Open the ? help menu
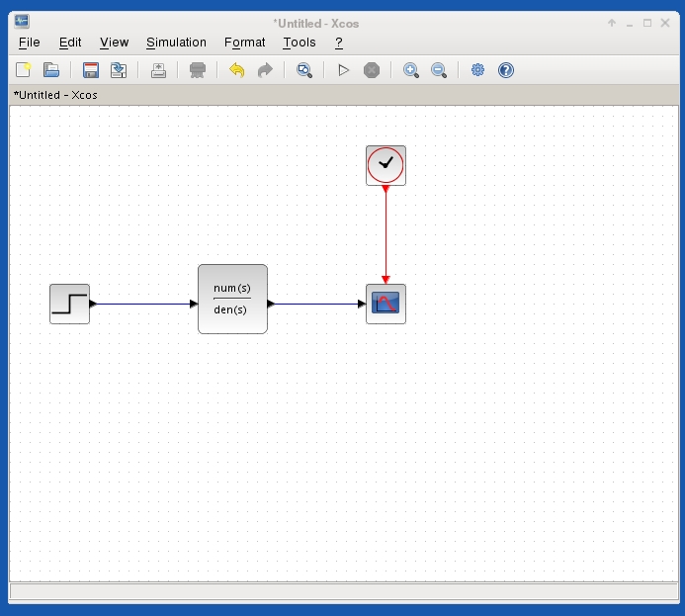685x616 pixels. pos(339,43)
